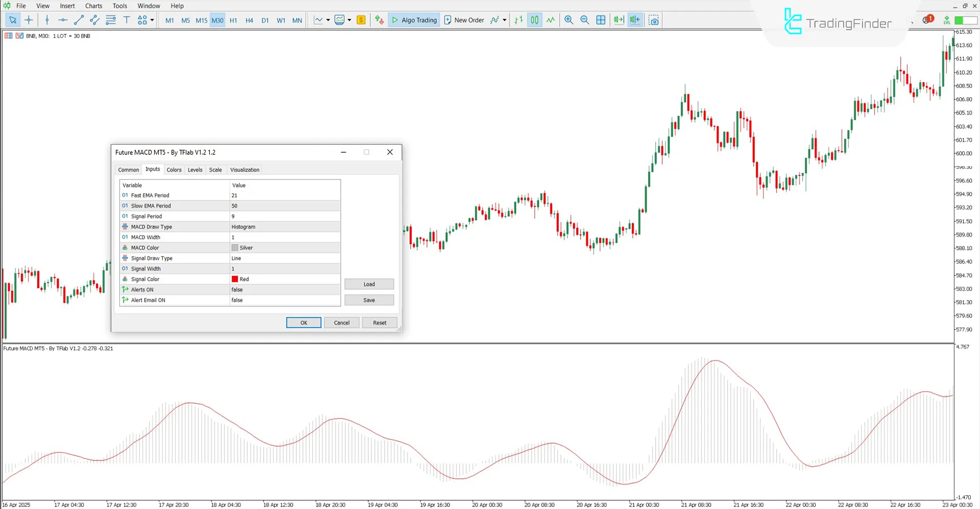Select the vertical line drawing tool
The height and width of the screenshot is (509, 980).
pos(47,20)
